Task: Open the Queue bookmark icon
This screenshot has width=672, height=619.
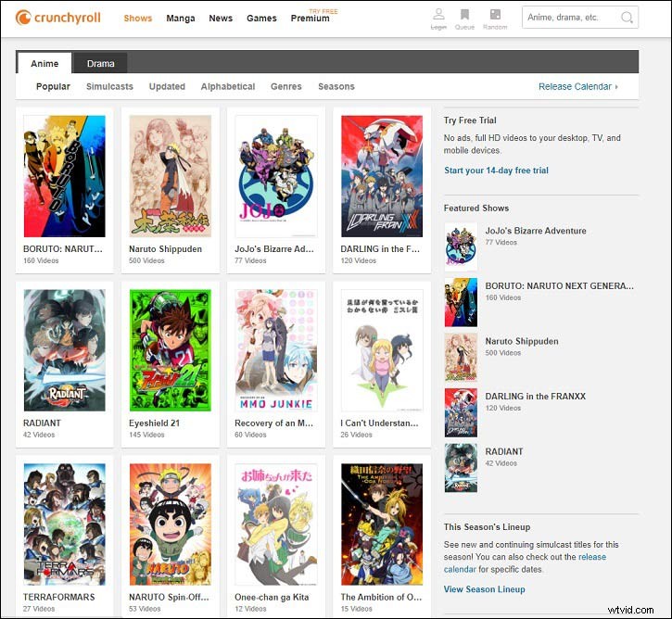Action: click(464, 14)
